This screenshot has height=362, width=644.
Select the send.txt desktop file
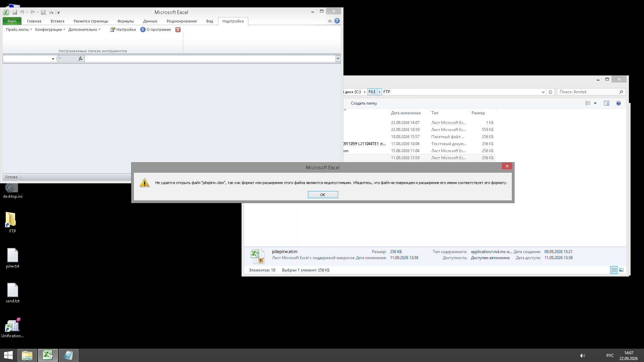point(12,293)
